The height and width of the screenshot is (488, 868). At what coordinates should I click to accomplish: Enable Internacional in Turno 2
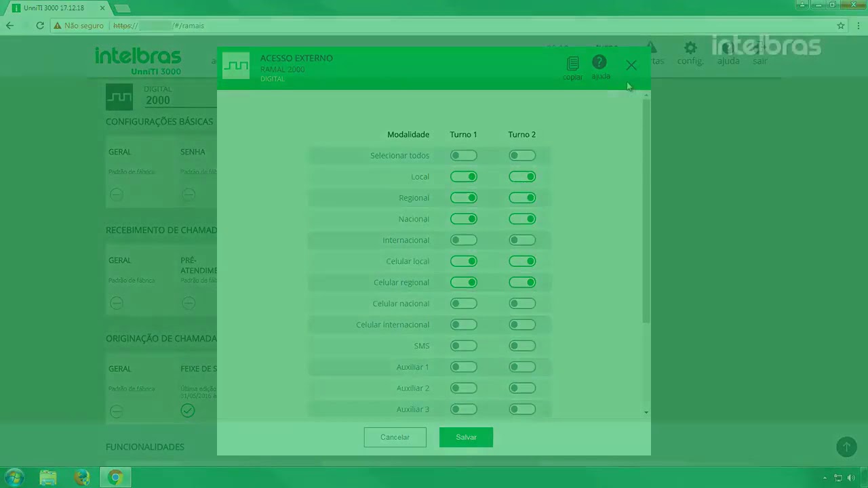tap(522, 240)
